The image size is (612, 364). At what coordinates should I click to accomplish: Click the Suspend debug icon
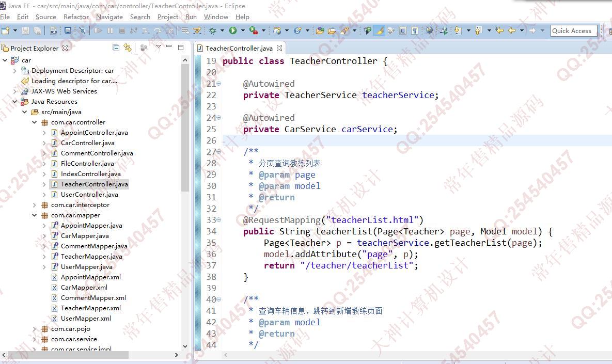pos(111,30)
